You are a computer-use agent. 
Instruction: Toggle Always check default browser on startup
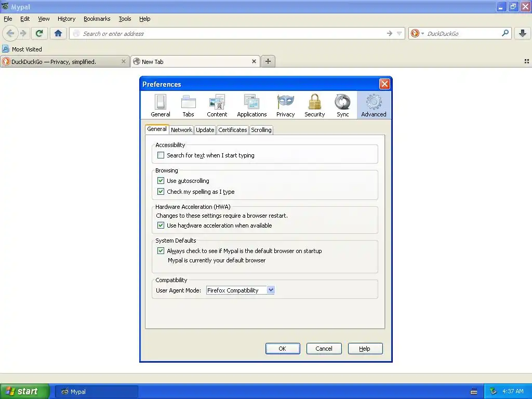tap(161, 251)
